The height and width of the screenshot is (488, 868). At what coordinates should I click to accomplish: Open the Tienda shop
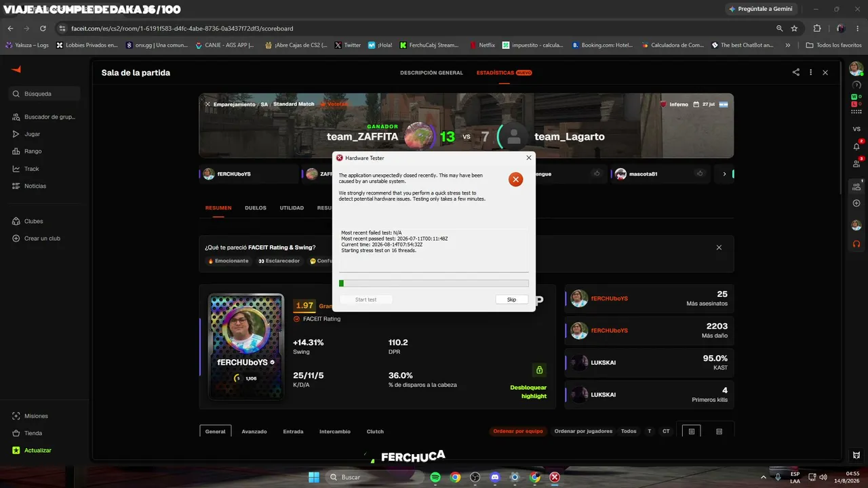click(27, 433)
